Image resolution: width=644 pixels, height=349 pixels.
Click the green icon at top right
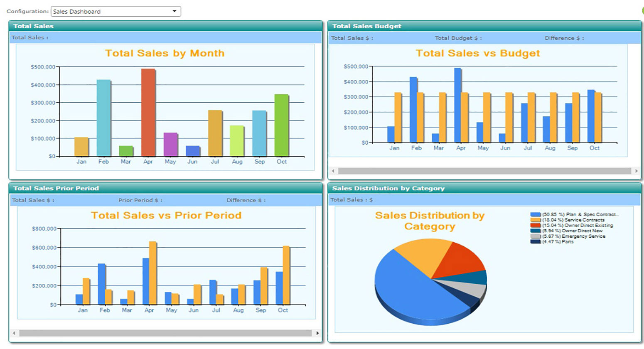642,11
